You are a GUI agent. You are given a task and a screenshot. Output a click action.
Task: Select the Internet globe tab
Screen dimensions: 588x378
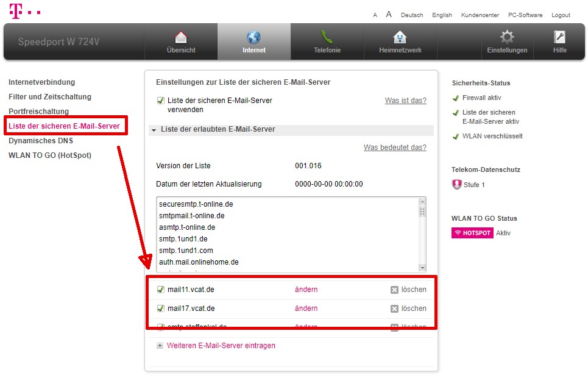[x=253, y=37]
